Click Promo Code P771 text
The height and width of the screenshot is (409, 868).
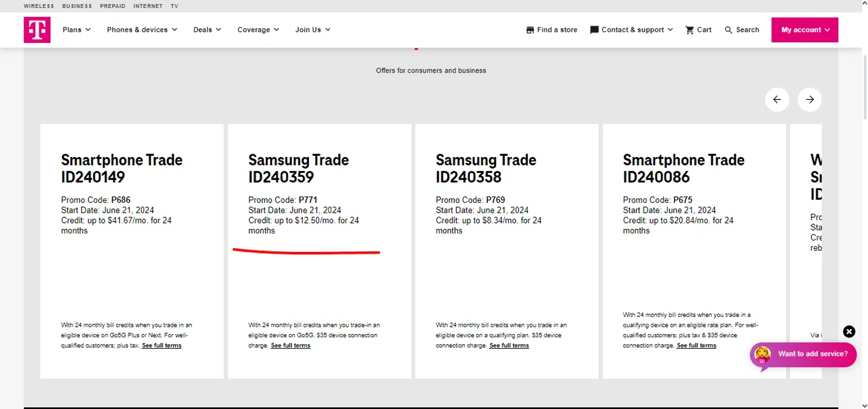283,200
